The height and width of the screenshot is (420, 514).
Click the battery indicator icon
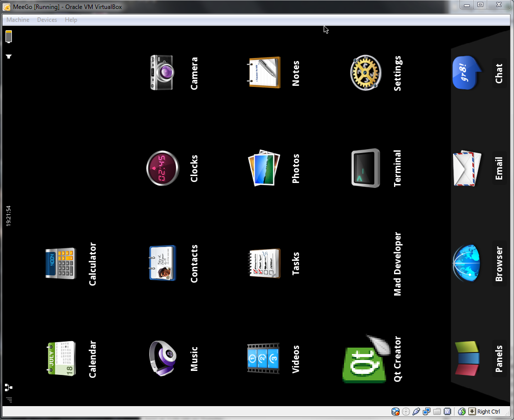pos(9,36)
